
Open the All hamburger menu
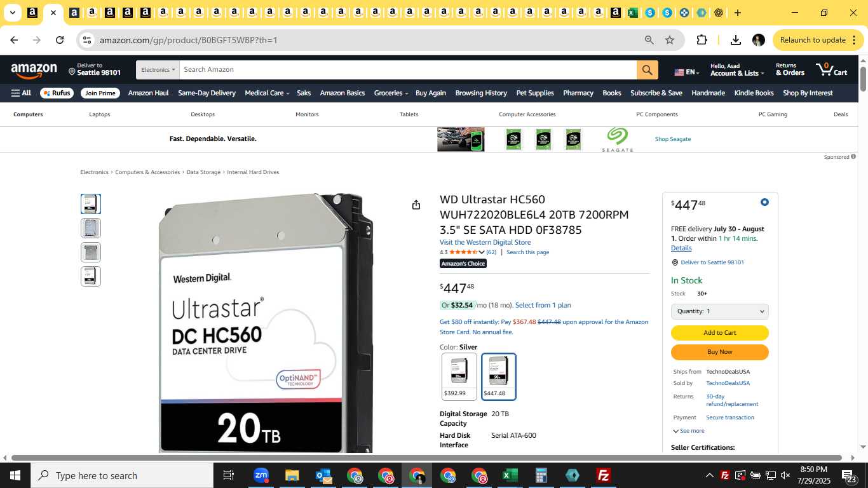coord(21,93)
